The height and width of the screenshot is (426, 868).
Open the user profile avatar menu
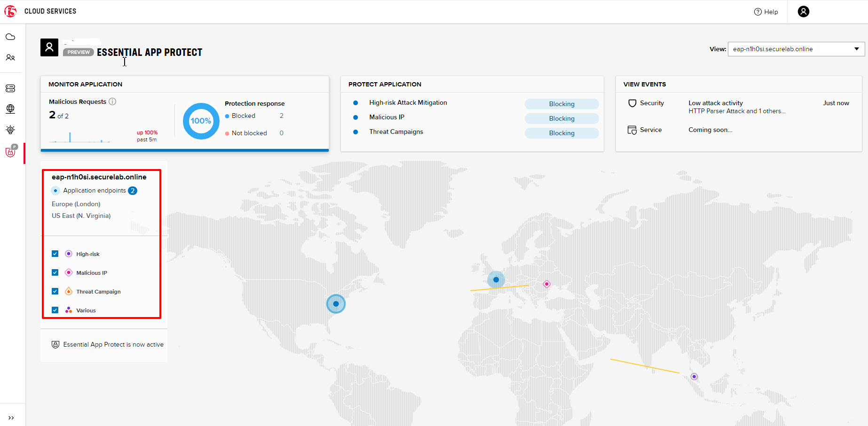(804, 12)
